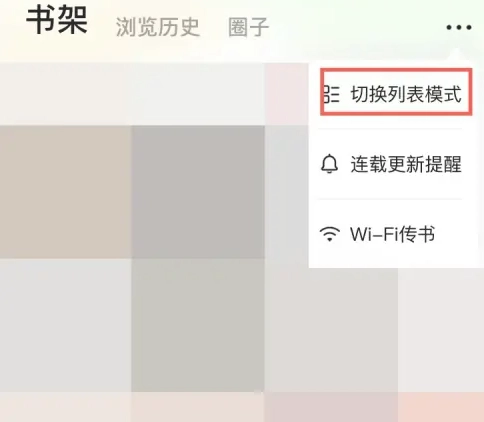Select 切换列表模式 from the popup menu
484x422 pixels.
point(396,92)
